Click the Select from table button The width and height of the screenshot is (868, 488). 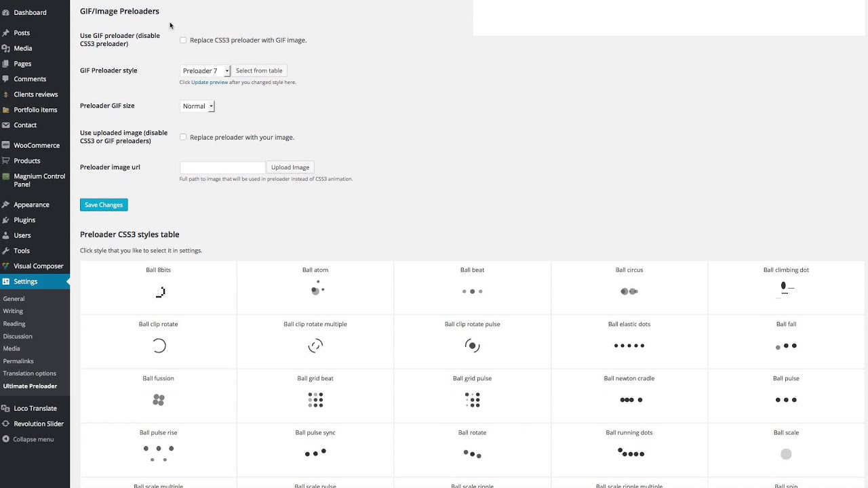coord(259,70)
